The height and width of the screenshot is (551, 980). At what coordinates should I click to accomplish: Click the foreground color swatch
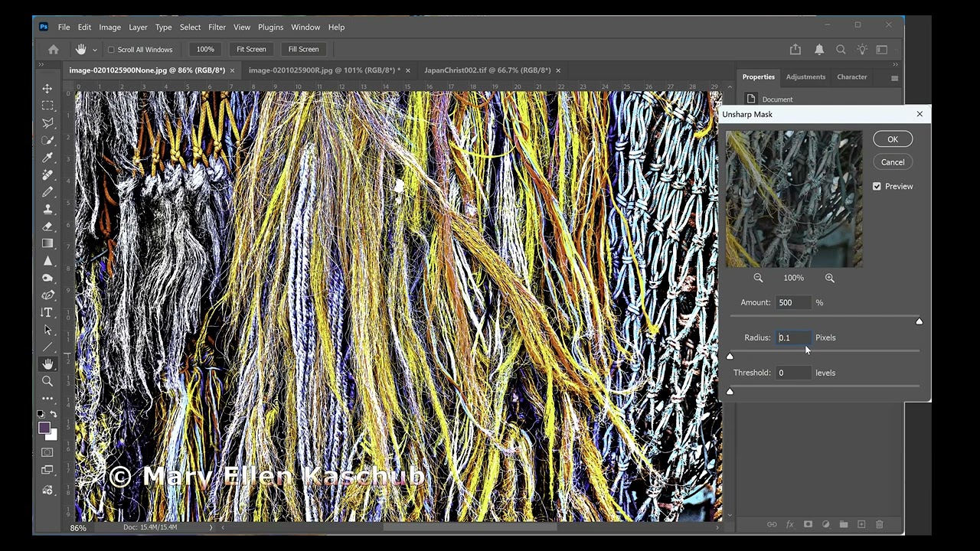[x=44, y=428]
